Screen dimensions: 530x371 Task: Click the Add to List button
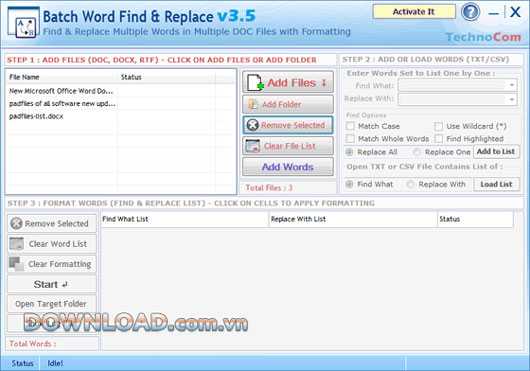496,152
